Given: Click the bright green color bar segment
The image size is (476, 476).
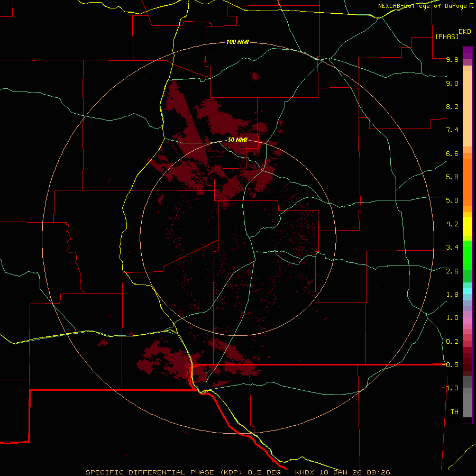Looking at the screenshot, I should click(467, 255).
